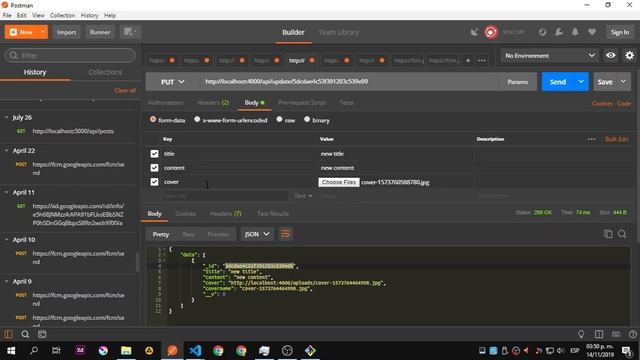
Task: Click the interceptor satellite icon
Action: coord(474,32)
